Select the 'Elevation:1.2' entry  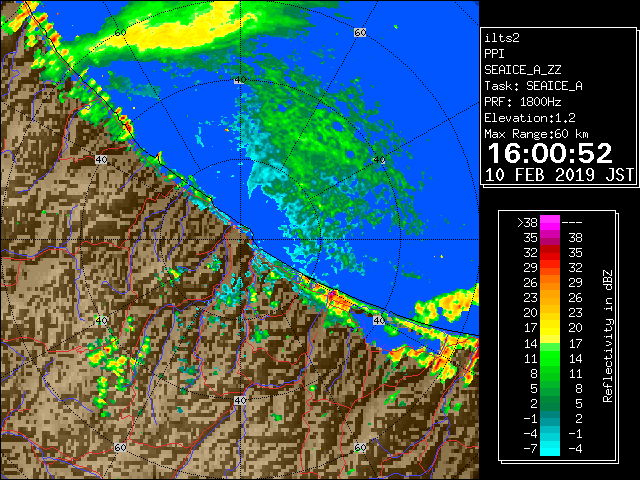pos(529,118)
